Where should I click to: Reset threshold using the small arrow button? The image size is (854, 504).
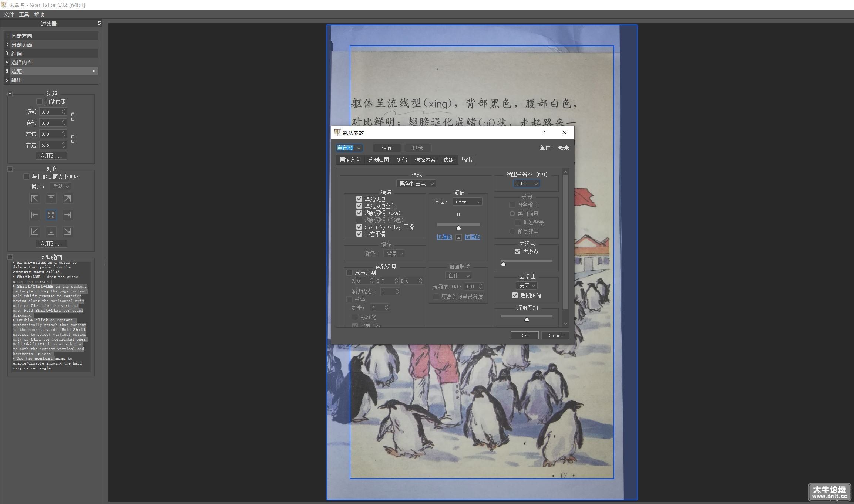click(458, 237)
